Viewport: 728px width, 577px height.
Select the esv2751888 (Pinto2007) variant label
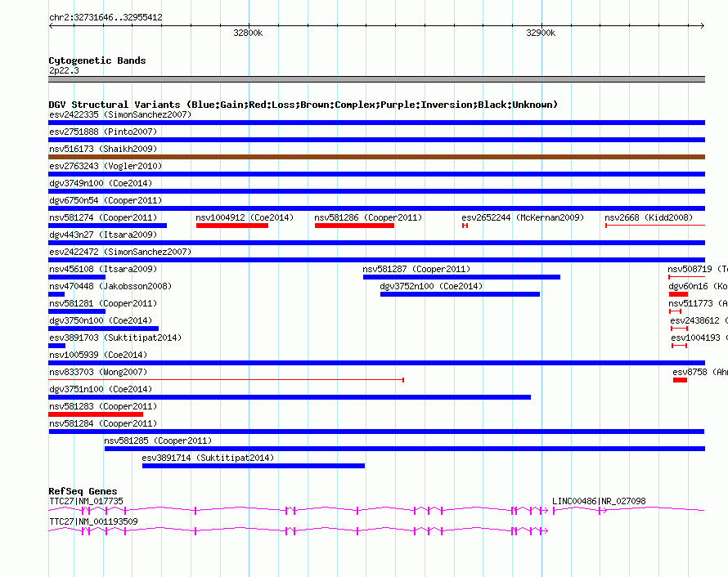click(x=103, y=132)
